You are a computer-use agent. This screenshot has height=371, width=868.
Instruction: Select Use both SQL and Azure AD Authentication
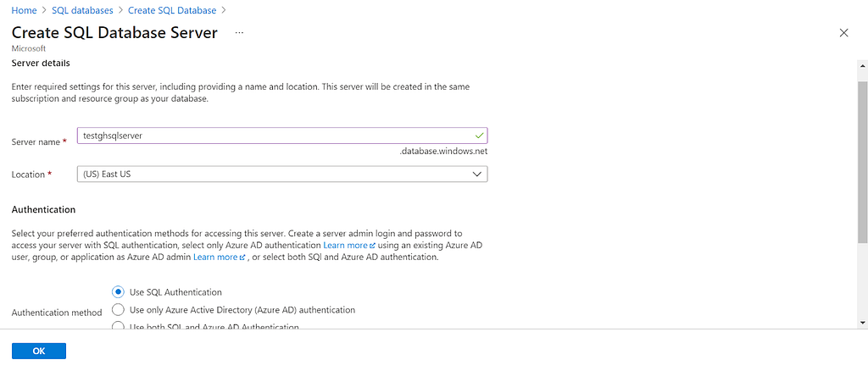pyautogui.click(x=117, y=325)
